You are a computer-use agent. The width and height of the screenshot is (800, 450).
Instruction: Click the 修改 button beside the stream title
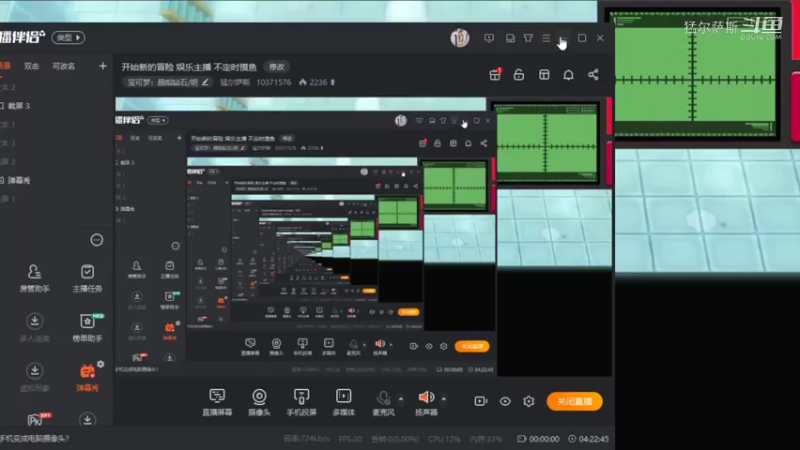[277, 67]
